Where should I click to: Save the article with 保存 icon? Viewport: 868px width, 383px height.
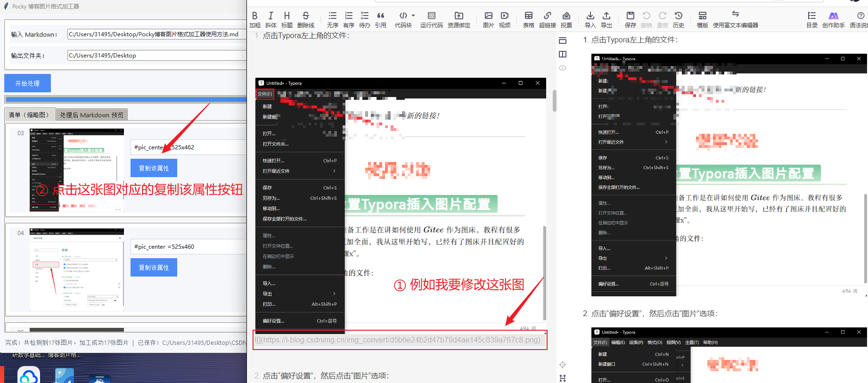pos(631,20)
